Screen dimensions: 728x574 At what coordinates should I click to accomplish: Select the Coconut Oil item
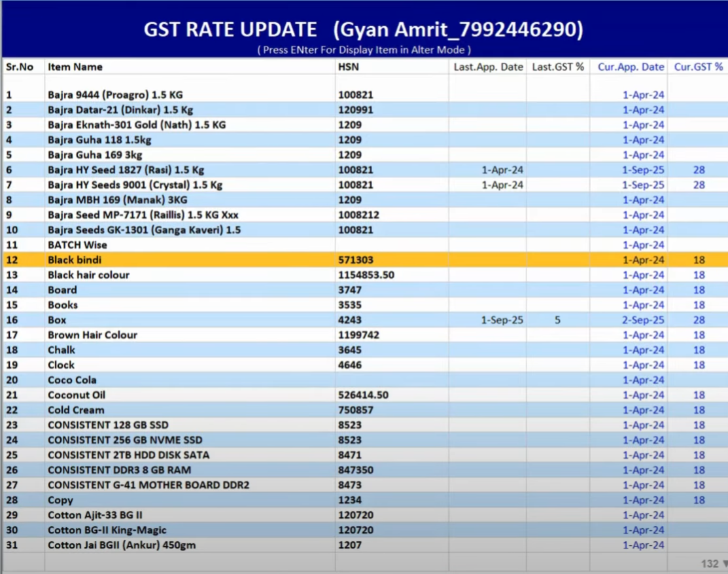pyautogui.click(x=77, y=395)
